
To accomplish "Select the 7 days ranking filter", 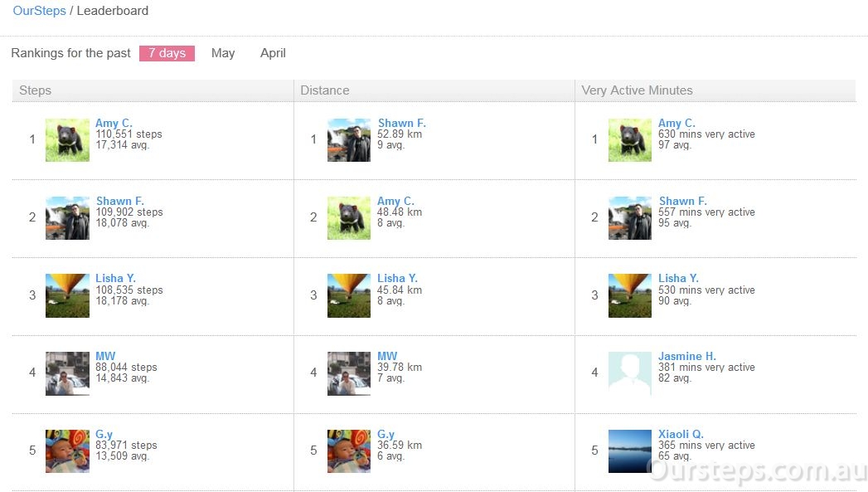I will (x=167, y=53).
